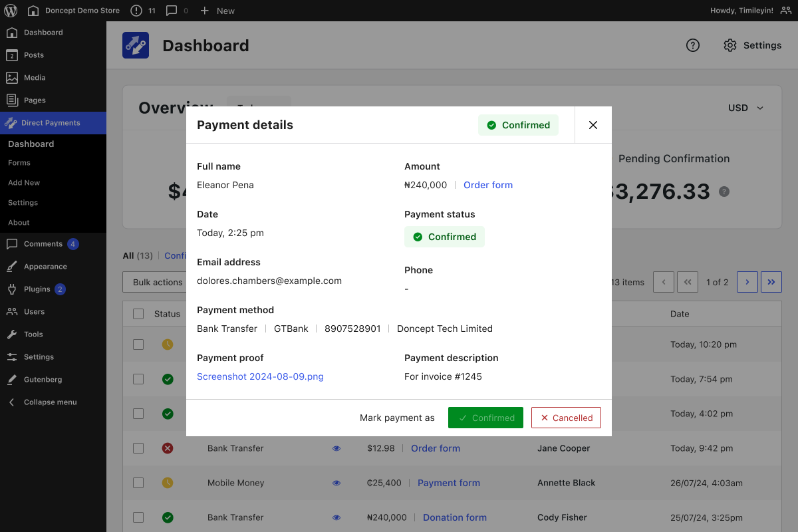Open Payment form link for Annette Black
The height and width of the screenshot is (532, 798).
coord(449,483)
